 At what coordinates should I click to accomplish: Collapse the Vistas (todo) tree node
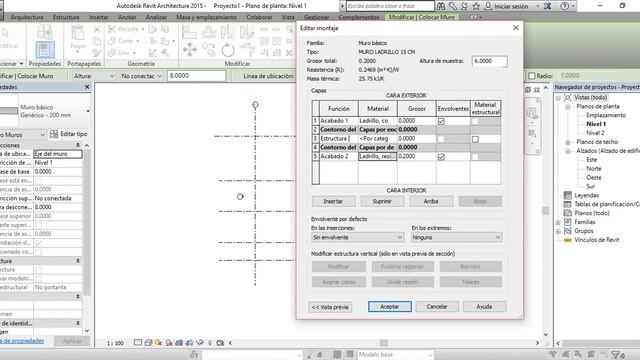(x=558, y=98)
